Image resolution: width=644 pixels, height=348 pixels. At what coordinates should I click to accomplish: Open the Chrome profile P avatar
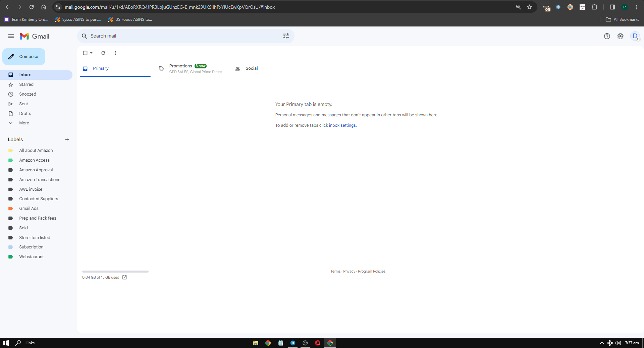625,7
